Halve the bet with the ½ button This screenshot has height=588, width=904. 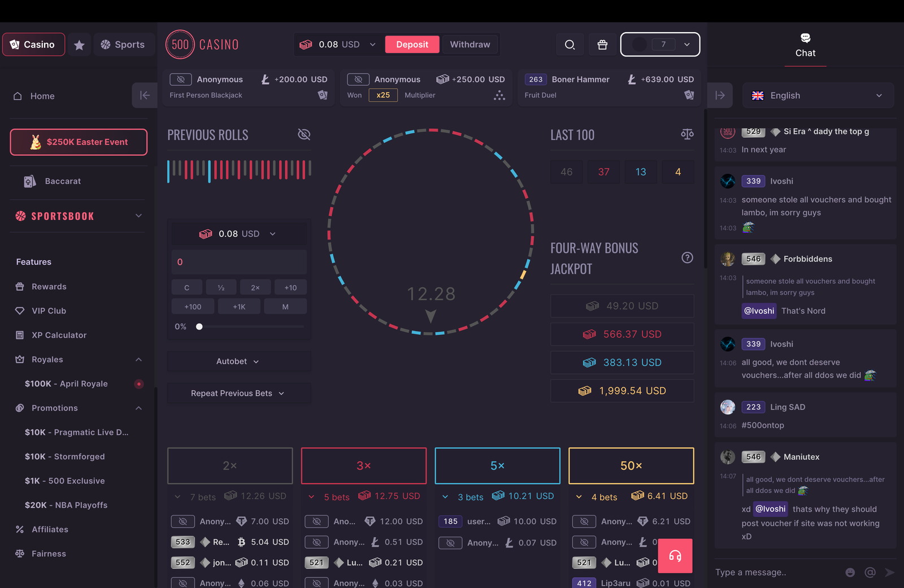221,288
